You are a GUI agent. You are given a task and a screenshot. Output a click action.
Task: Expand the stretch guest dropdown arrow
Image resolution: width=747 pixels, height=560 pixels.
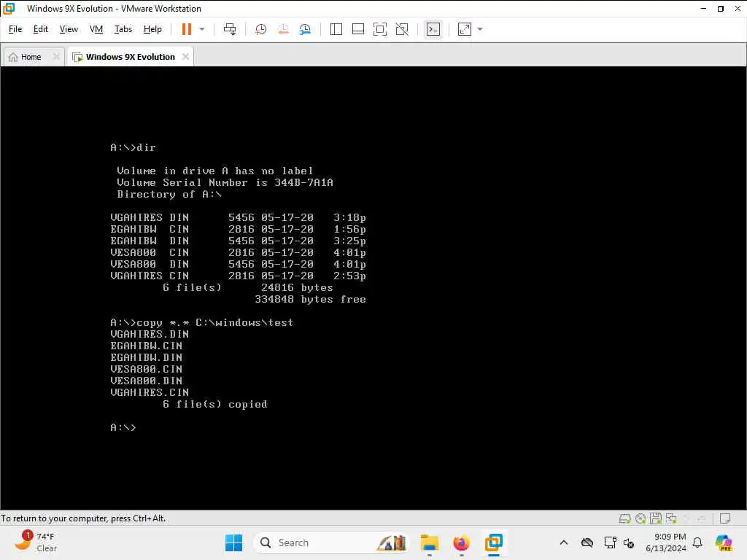coord(480,29)
